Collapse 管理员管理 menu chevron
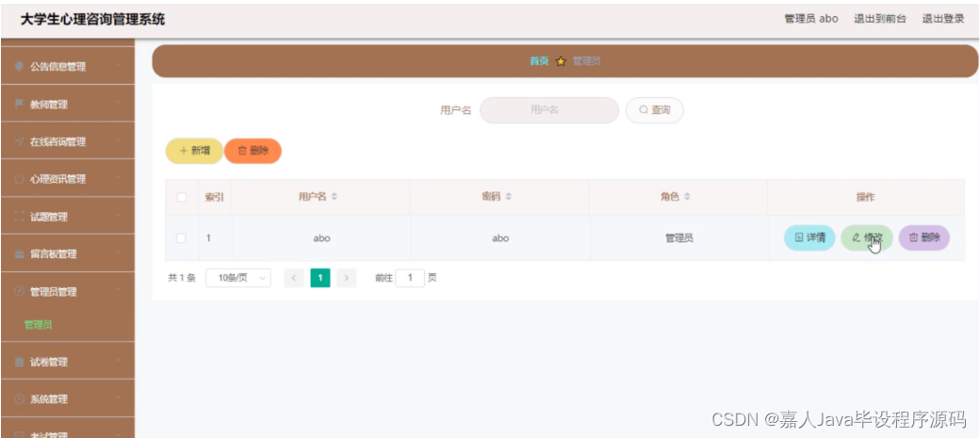This screenshot has height=438, width=980. [119, 290]
